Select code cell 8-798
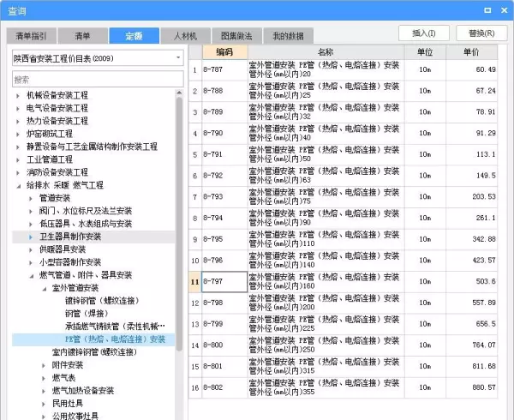 [224, 303]
